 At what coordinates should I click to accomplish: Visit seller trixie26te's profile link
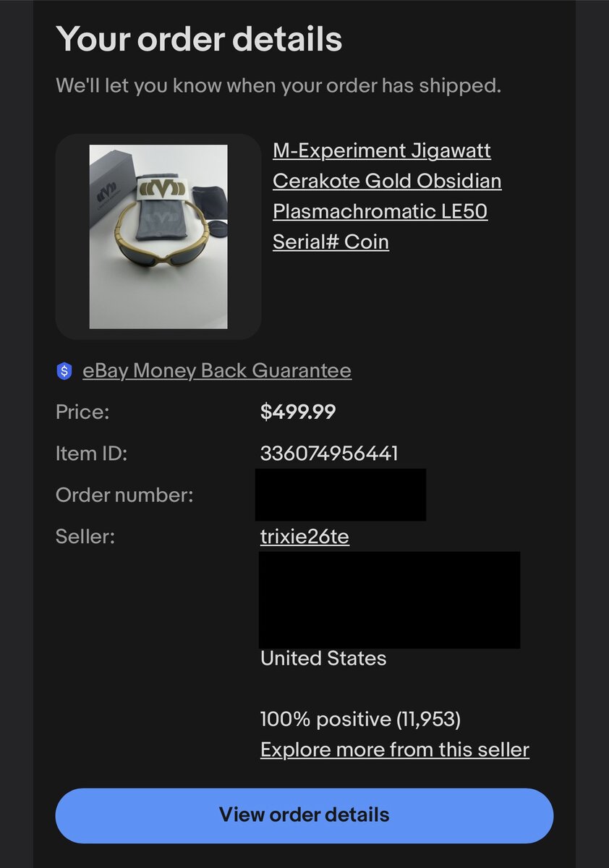(304, 537)
